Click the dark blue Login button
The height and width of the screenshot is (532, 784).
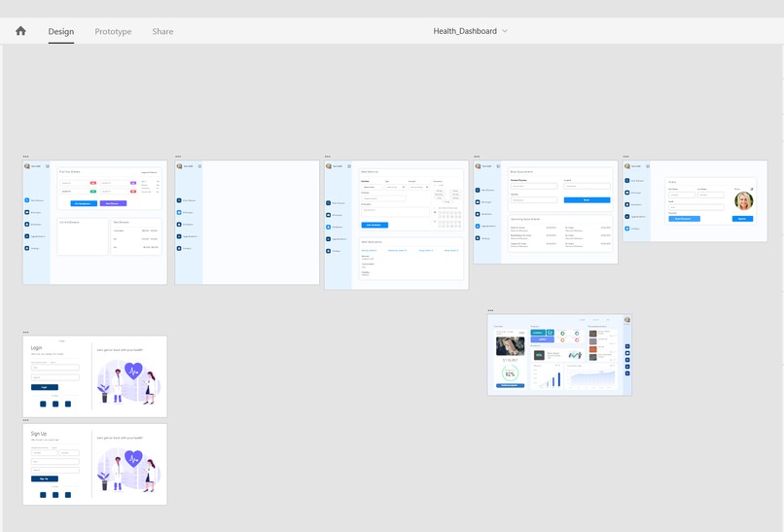[x=45, y=387]
